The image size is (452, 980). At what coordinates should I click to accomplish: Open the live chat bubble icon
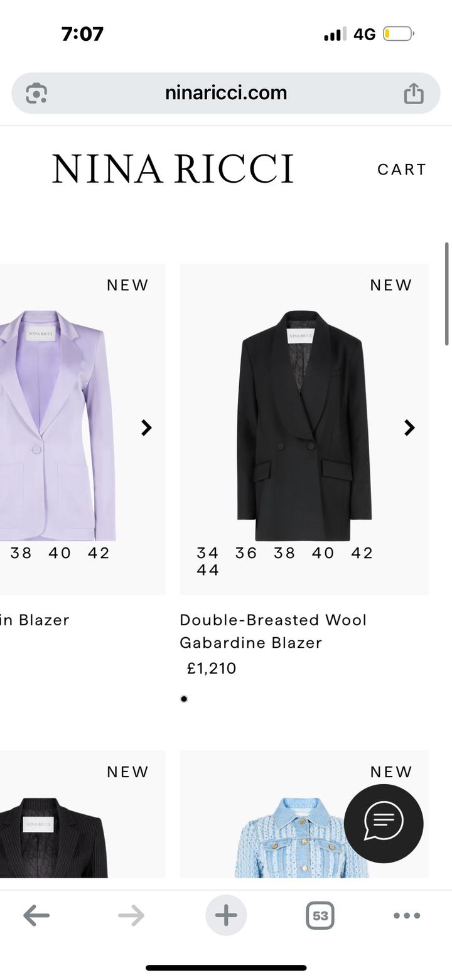tap(383, 822)
